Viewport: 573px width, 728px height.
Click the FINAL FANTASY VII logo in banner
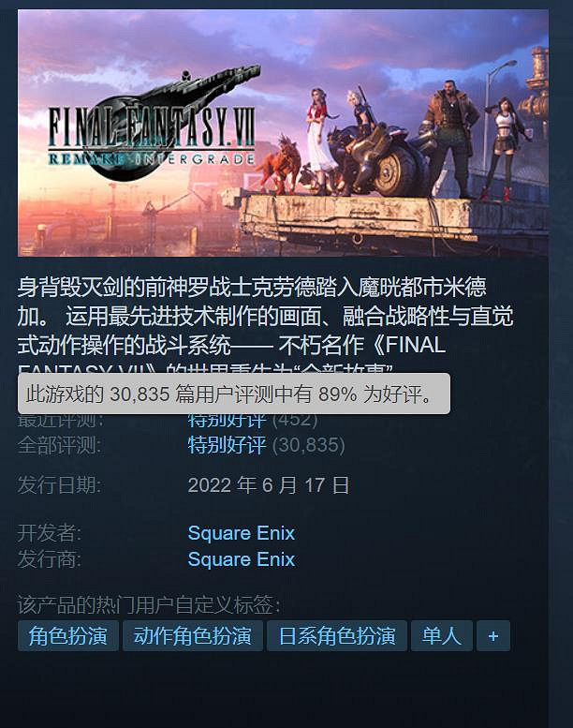(x=152, y=125)
